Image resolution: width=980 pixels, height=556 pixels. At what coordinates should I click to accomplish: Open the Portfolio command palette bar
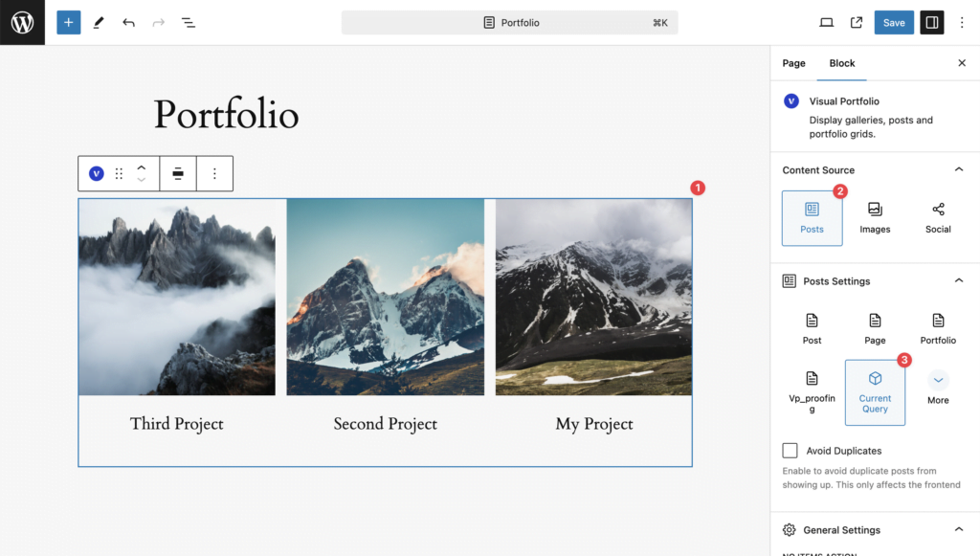pos(509,23)
